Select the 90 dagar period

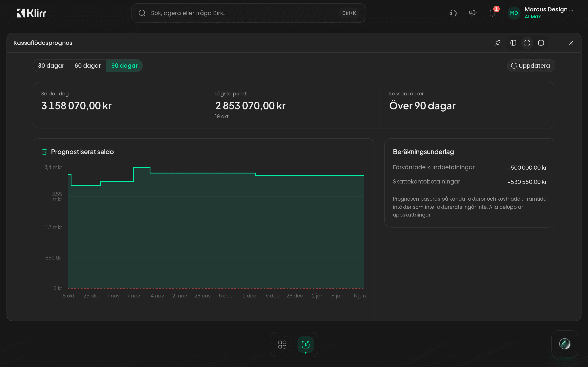(x=124, y=66)
